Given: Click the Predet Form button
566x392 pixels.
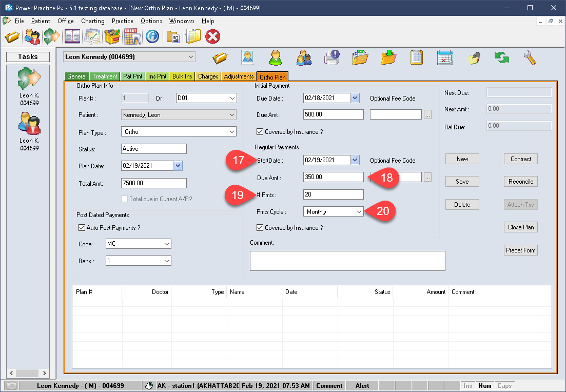Looking at the screenshot, I should tap(520, 250).
